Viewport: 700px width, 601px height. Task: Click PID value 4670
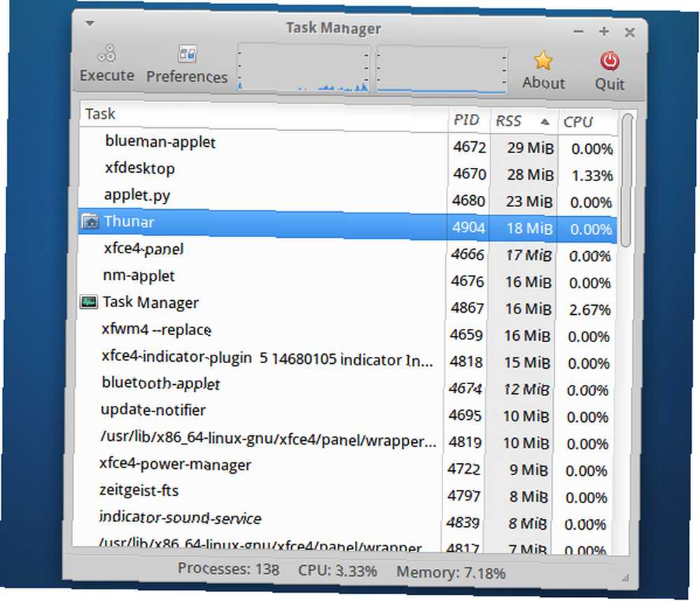469,174
